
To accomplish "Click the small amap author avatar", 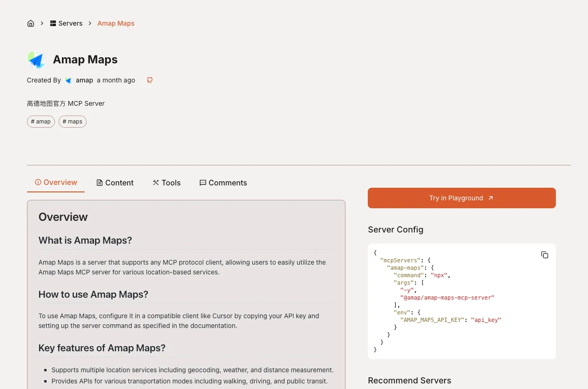I will coord(68,80).
